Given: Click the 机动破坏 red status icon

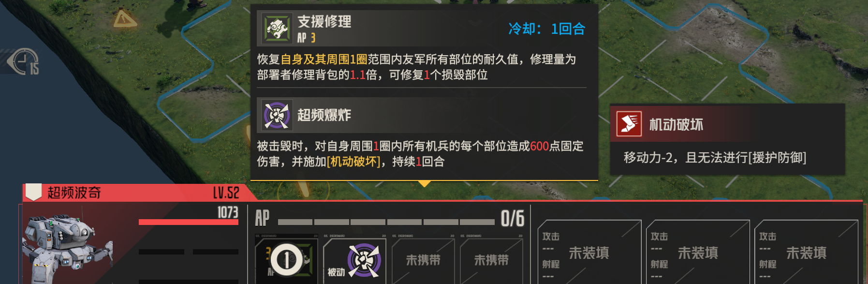Looking at the screenshot, I should point(629,124).
